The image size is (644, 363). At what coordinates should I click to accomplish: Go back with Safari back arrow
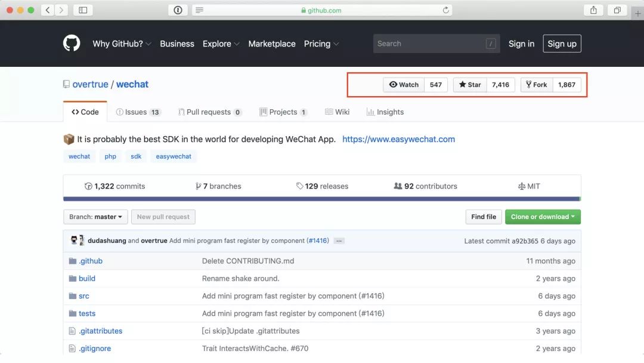48,10
